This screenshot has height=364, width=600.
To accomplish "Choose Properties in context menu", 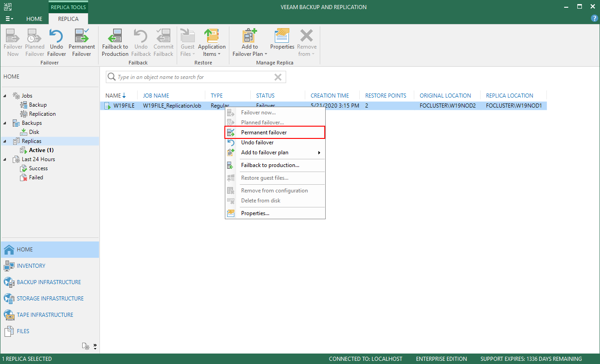I will [275, 213].
